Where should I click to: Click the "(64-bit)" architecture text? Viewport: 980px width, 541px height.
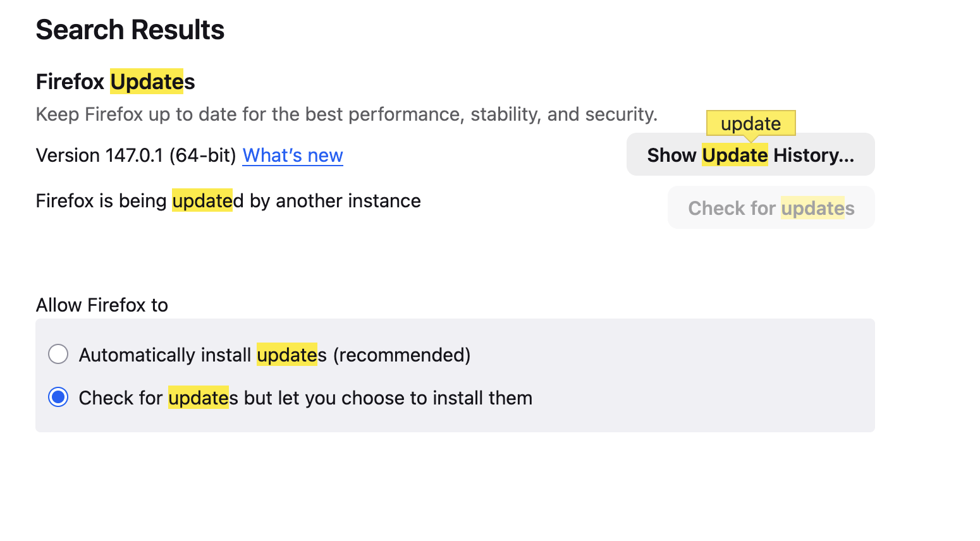click(202, 155)
